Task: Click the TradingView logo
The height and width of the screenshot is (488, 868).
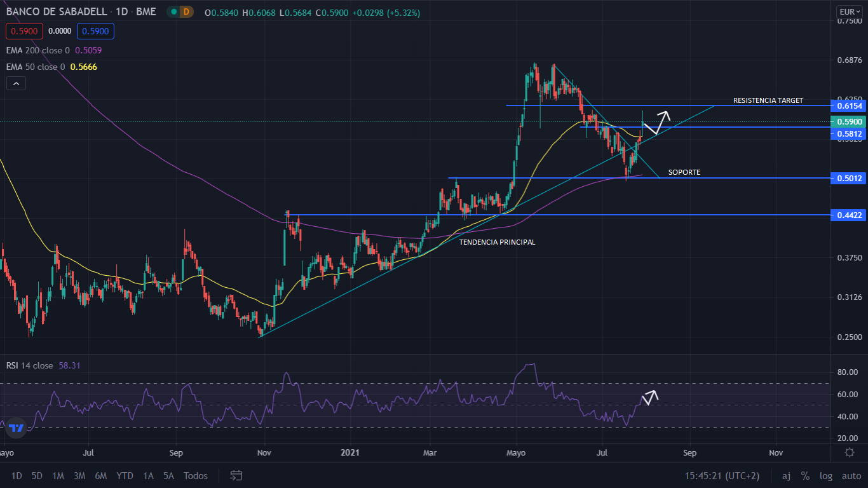Action: pos(17,429)
